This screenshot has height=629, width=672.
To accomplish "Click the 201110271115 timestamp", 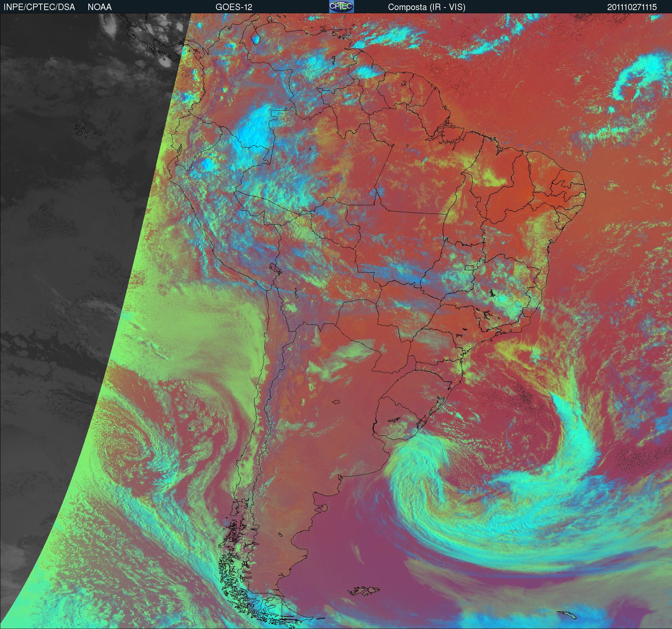I will 632,7.
